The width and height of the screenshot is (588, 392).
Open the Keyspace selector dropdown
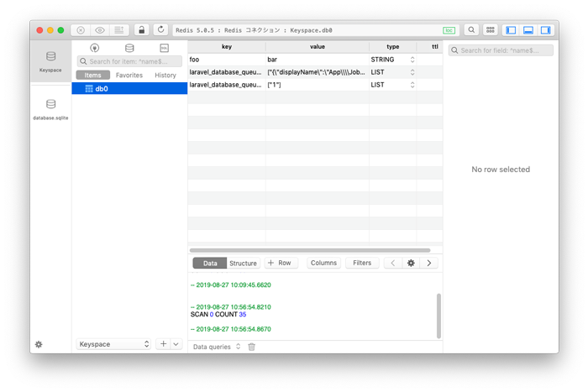tap(113, 344)
